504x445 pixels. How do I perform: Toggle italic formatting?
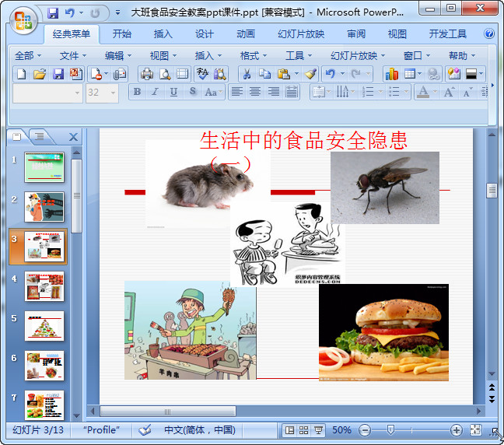[x=156, y=92]
